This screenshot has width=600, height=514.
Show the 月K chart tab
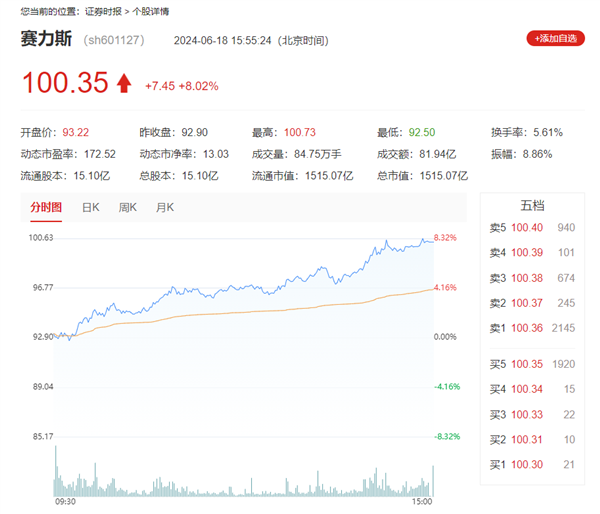[164, 207]
